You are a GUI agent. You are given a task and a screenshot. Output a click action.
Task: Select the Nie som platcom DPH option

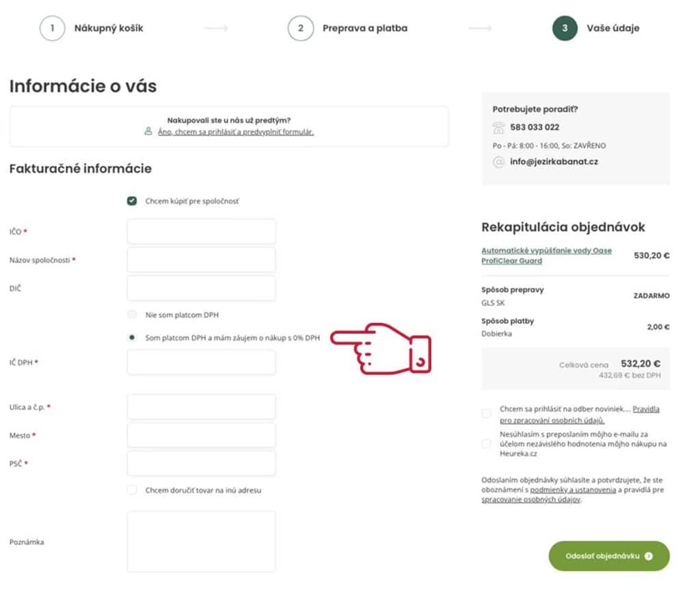(x=132, y=315)
